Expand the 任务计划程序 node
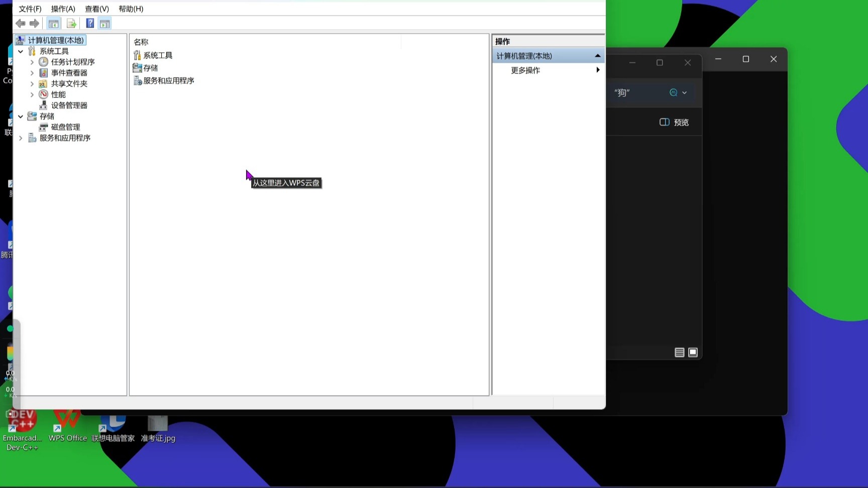This screenshot has height=488, width=868. 32,62
